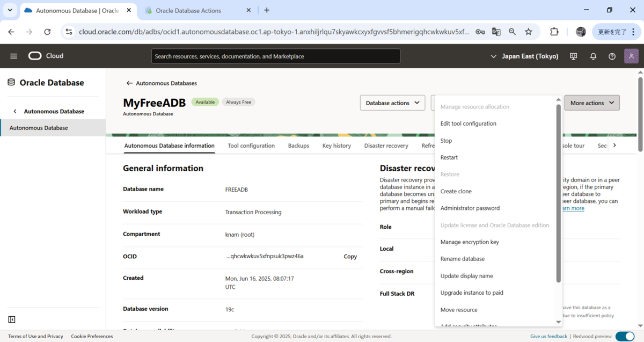Image resolution: width=644 pixels, height=342 pixels.
Task: Open Cookie Preferences link
Action: point(92,336)
